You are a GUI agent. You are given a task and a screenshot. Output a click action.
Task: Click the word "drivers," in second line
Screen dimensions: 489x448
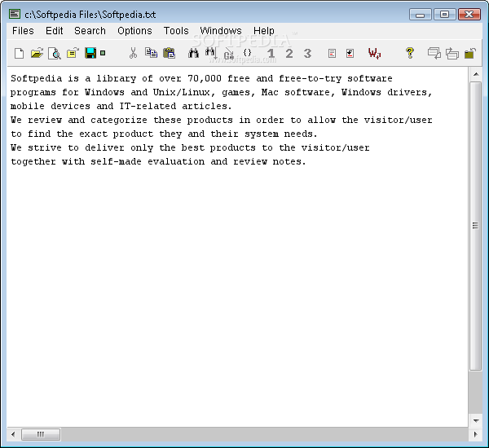pyautogui.click(x=410, y=92)
